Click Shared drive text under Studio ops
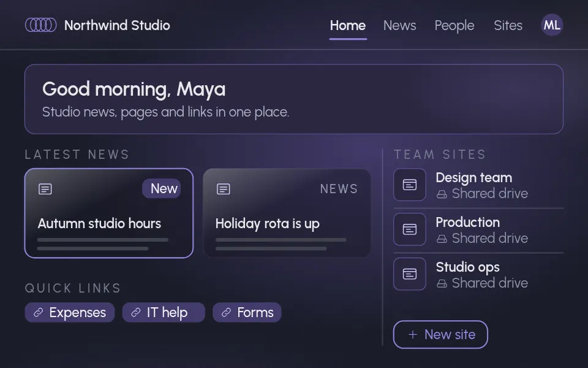 pos(490,283)
